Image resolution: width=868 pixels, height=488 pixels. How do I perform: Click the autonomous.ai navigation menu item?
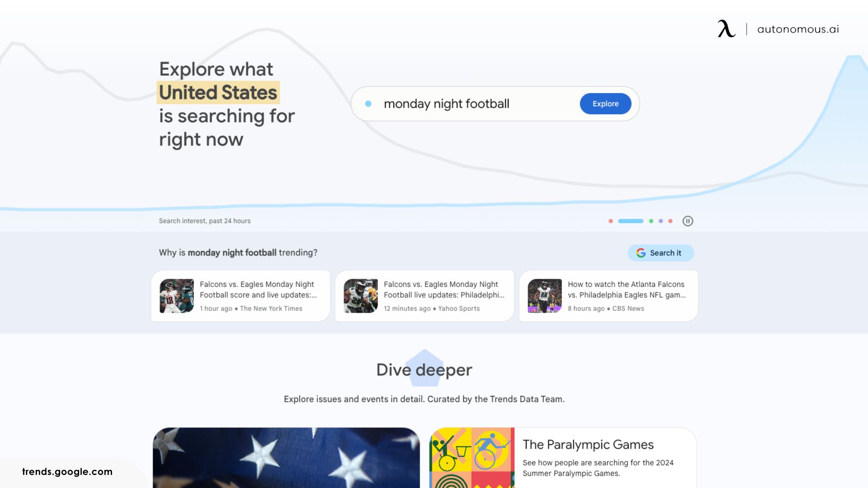pos(798,28)
